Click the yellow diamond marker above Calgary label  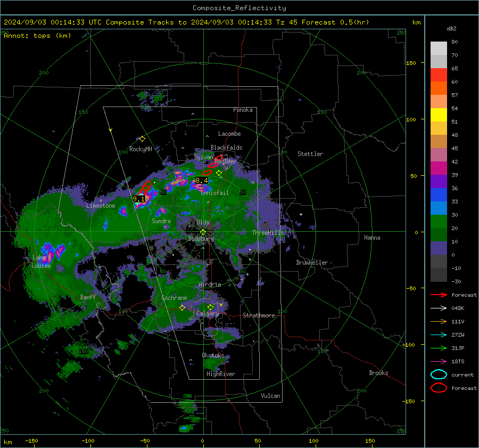pyautogui.click(x=210, y=307)
